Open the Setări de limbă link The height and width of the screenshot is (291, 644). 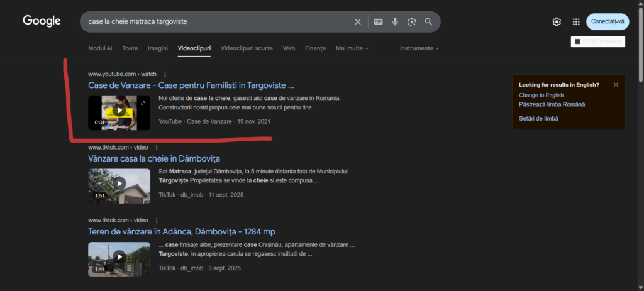[x=538, y=119]
